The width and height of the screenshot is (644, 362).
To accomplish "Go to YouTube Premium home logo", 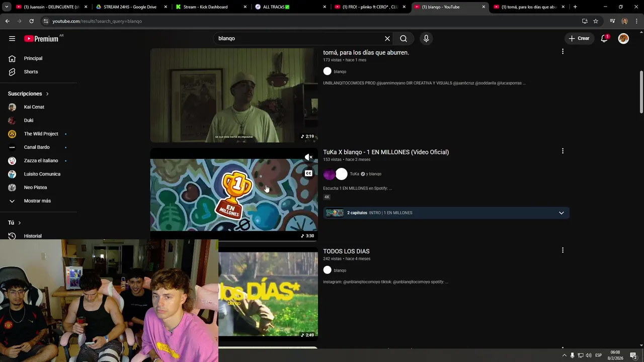I will (x=41, y=39).
